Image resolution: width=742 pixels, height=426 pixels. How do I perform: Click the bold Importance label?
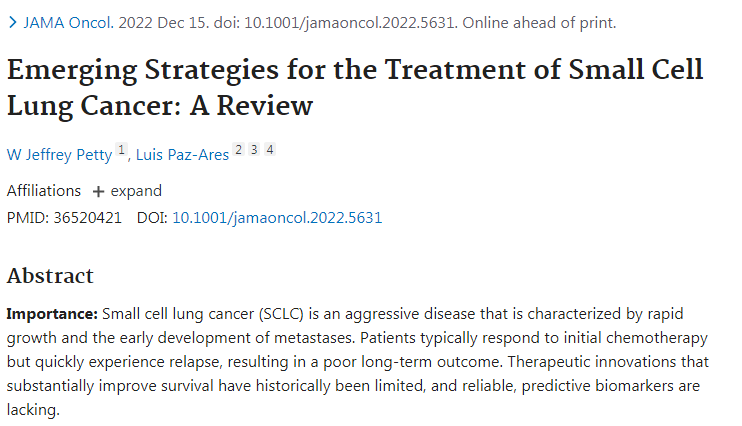tap(52, 314)
